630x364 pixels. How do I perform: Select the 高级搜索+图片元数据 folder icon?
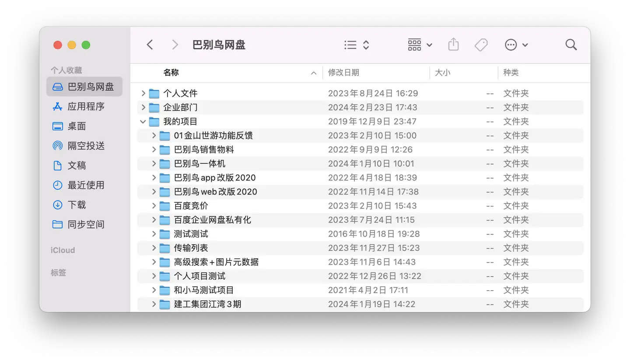tap(164, 262)
